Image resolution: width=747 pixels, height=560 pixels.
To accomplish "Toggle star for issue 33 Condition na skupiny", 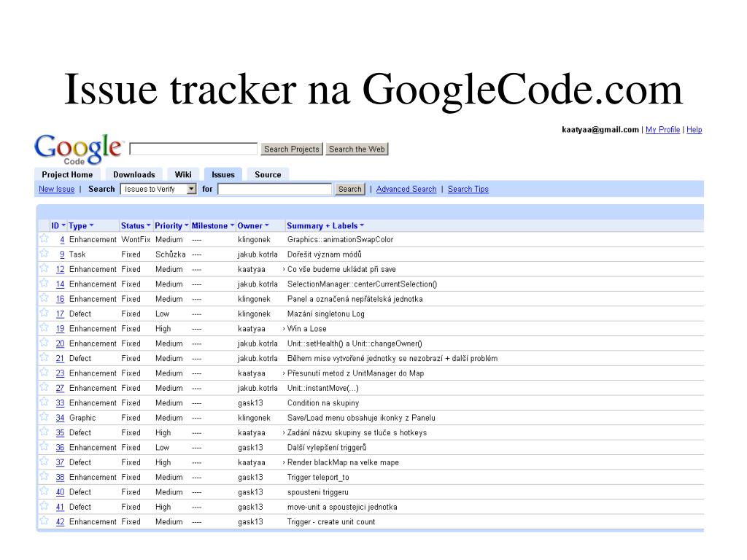I will tap(44, 402).
